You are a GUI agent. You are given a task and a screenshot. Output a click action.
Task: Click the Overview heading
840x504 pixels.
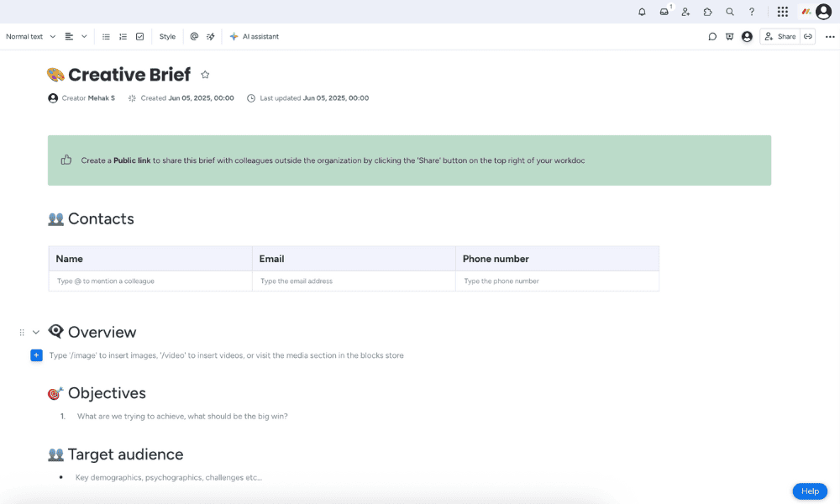[102, 332]
